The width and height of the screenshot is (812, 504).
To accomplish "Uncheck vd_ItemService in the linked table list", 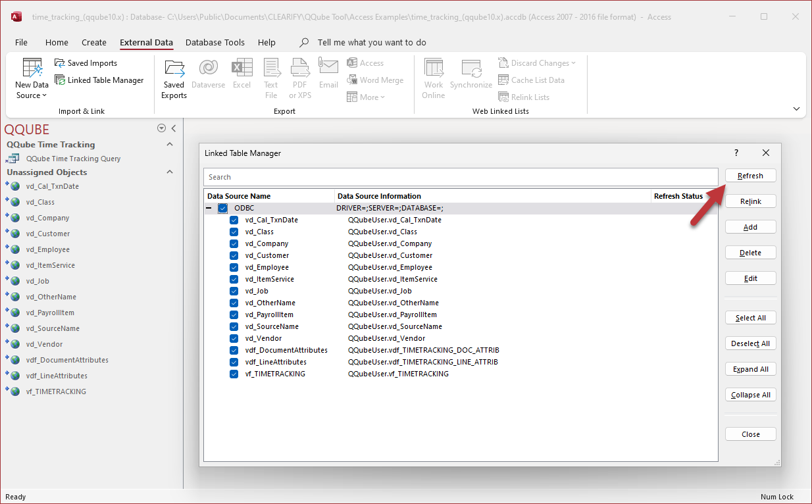I will tap(234, 279).
